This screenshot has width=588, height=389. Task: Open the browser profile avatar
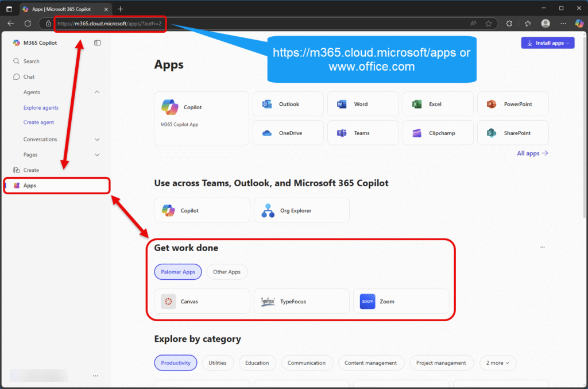(546, 23)
